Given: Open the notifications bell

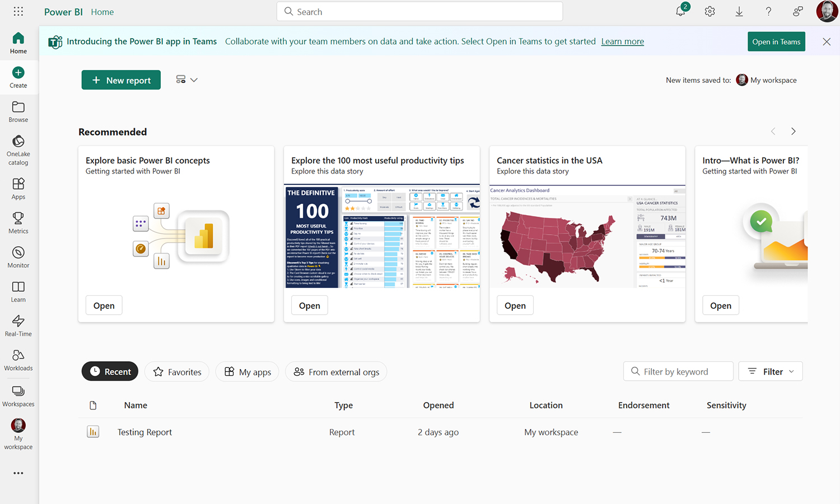Looking at the screenshot, I should pyautogui.click(x=680, y=11).
